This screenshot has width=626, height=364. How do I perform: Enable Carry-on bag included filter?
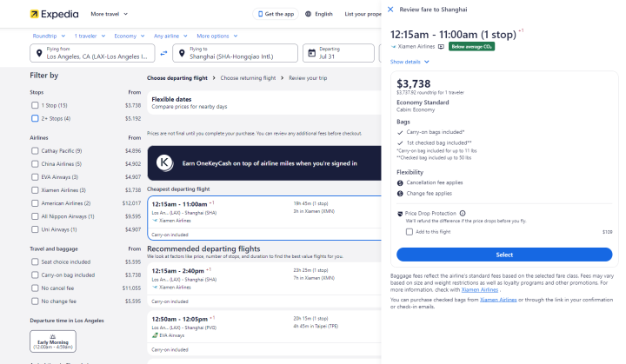(35, 275)
